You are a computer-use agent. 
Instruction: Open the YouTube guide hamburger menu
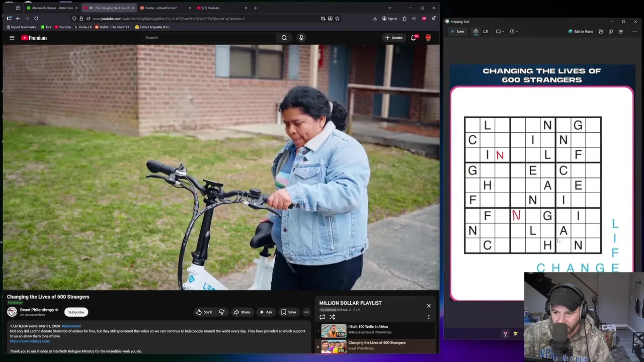[12, 38]
